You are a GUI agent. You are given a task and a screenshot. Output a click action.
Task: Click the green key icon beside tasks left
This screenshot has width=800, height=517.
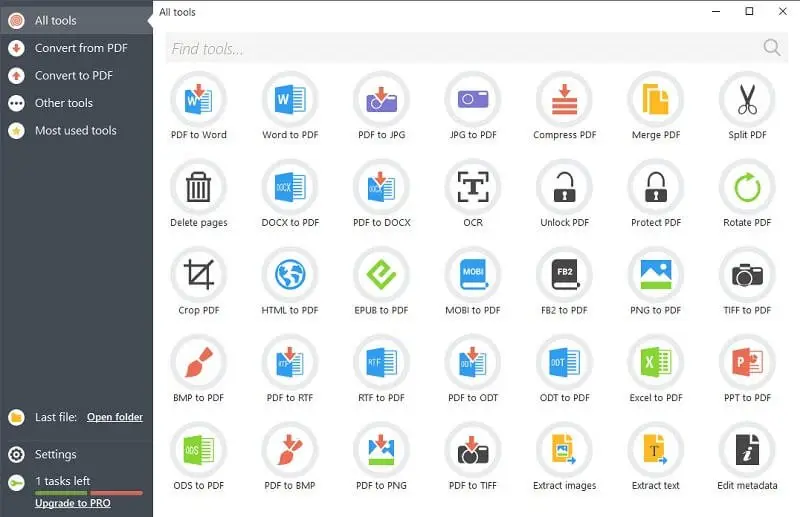[16, 482]
